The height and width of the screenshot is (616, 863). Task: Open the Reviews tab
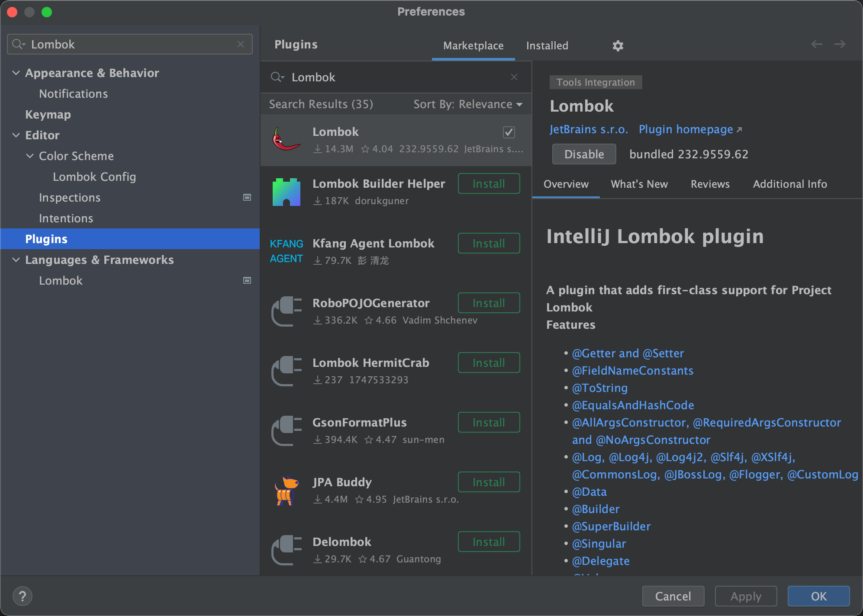(x=710, y=184)
